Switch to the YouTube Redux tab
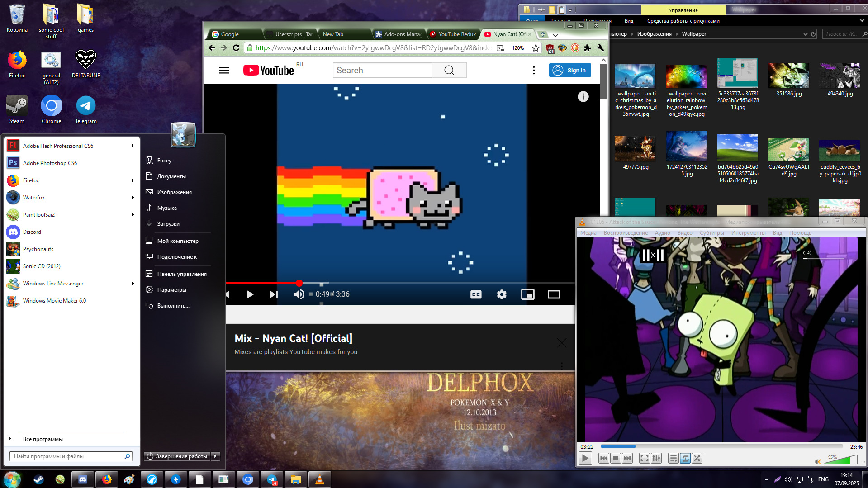The height and width of the screenshot is (488, 868). click(x=453, y=34)
